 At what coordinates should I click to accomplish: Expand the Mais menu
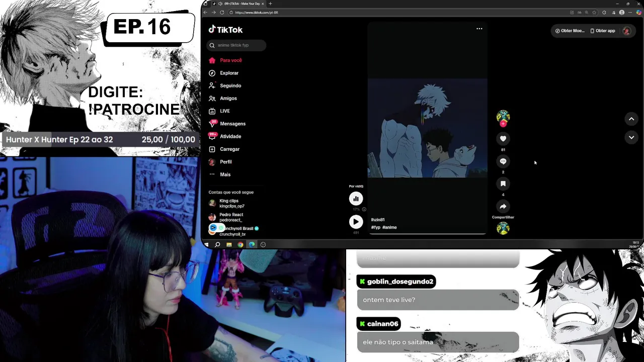click(x=220, y=174)
